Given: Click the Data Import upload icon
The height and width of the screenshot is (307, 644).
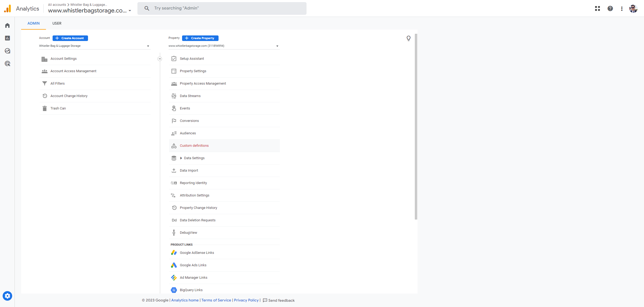Looking at the screenshot, I should coord(174,171).
